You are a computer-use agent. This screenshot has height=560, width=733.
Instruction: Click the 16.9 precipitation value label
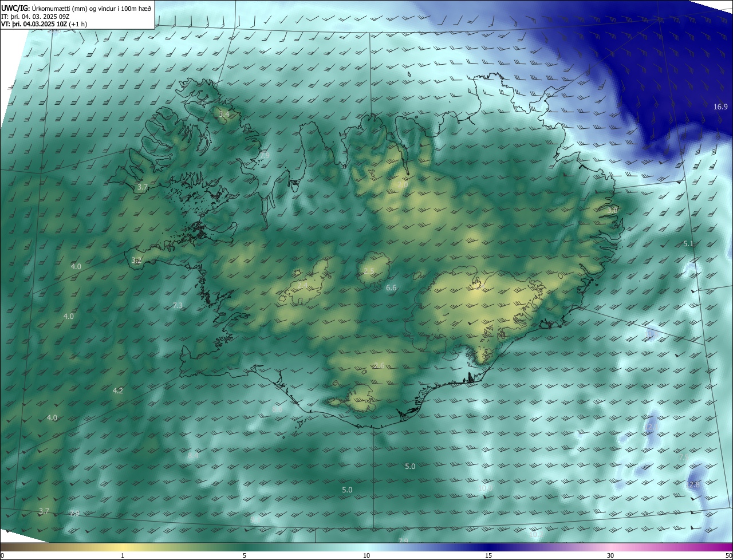click(x=720, y=107)
